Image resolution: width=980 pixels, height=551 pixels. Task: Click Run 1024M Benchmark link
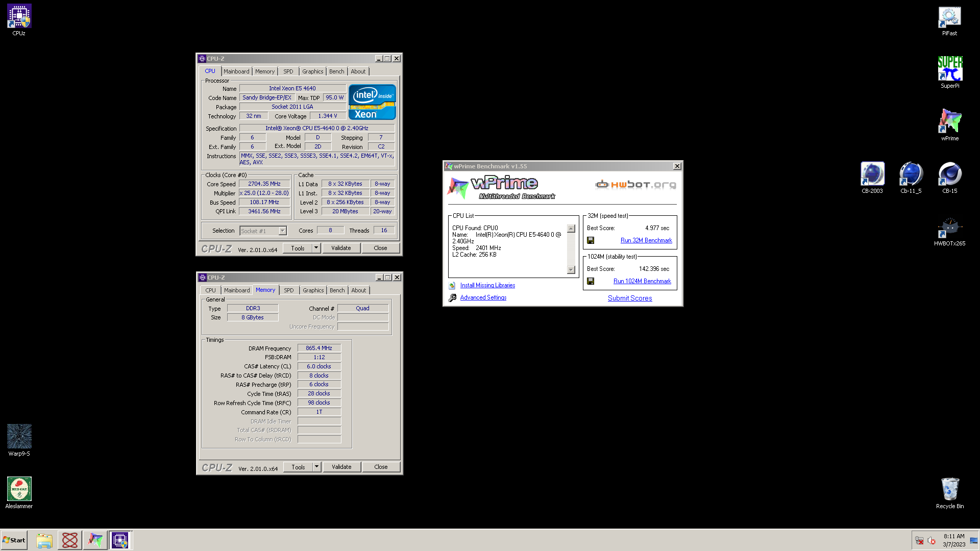(642, 281)
